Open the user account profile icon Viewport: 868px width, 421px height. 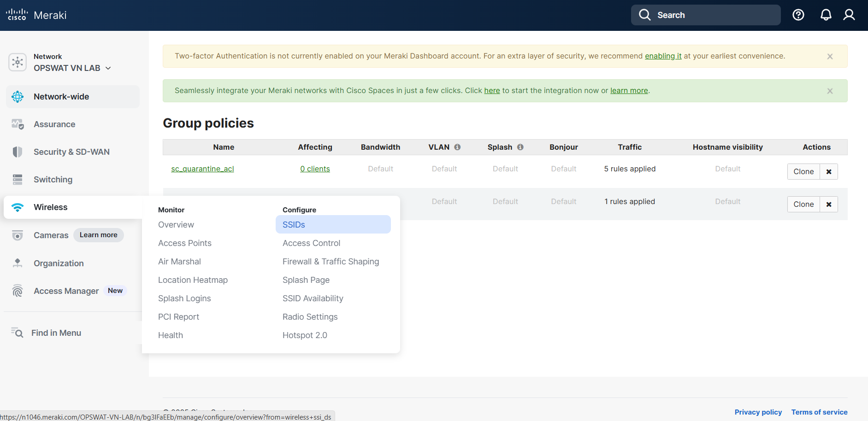coord(849,15)
